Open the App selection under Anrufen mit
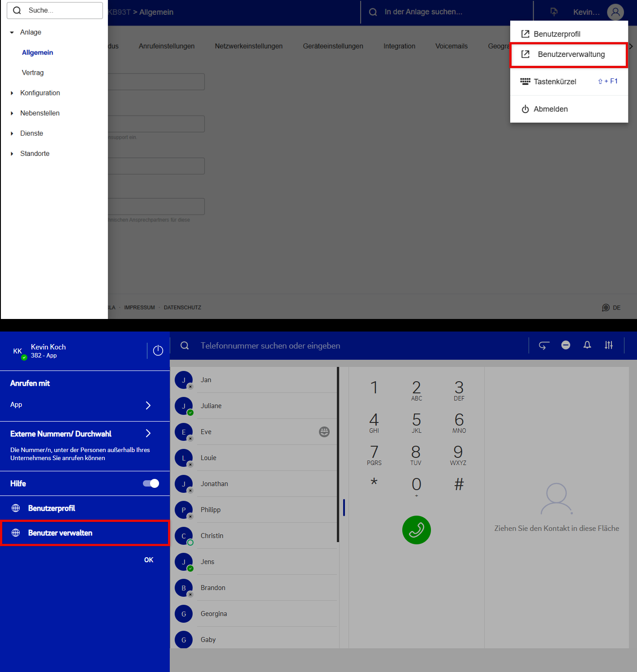Viewport: 637px width, 672px height. [x=148, y=405]
